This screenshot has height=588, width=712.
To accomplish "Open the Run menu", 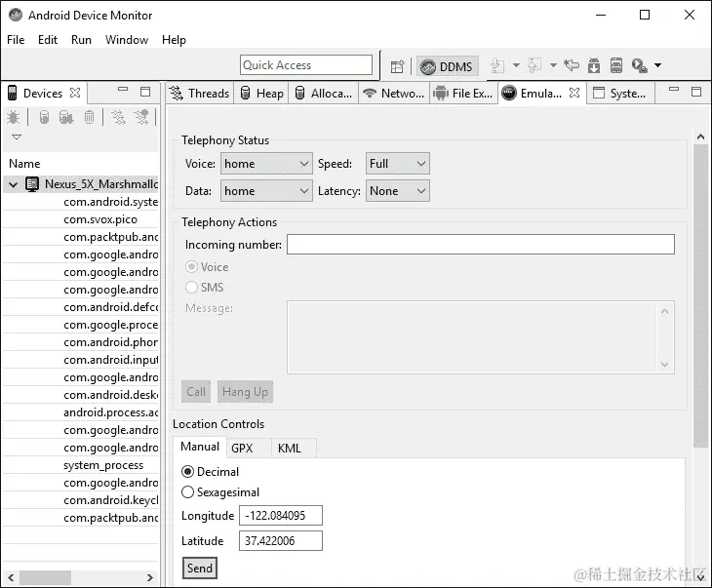I will click(81, 40).
